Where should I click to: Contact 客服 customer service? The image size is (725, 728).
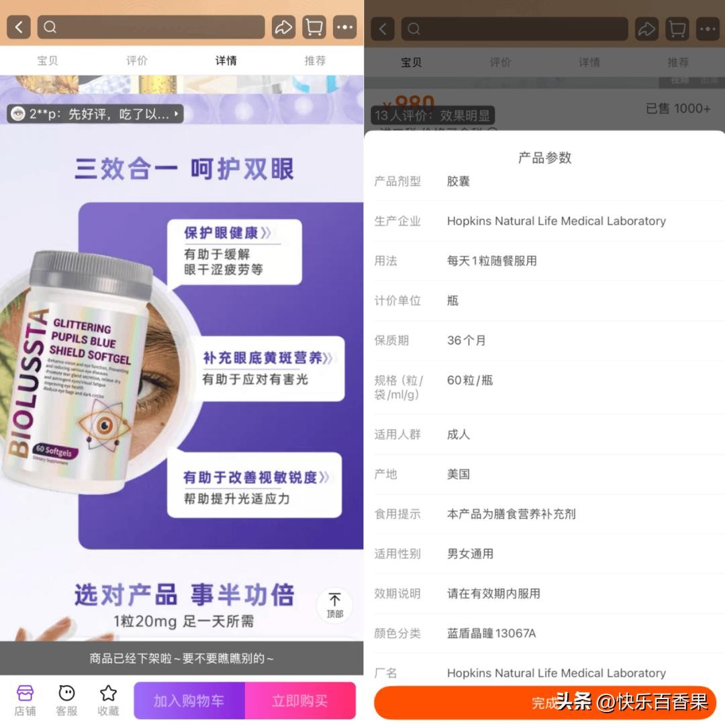click(66, 700)
